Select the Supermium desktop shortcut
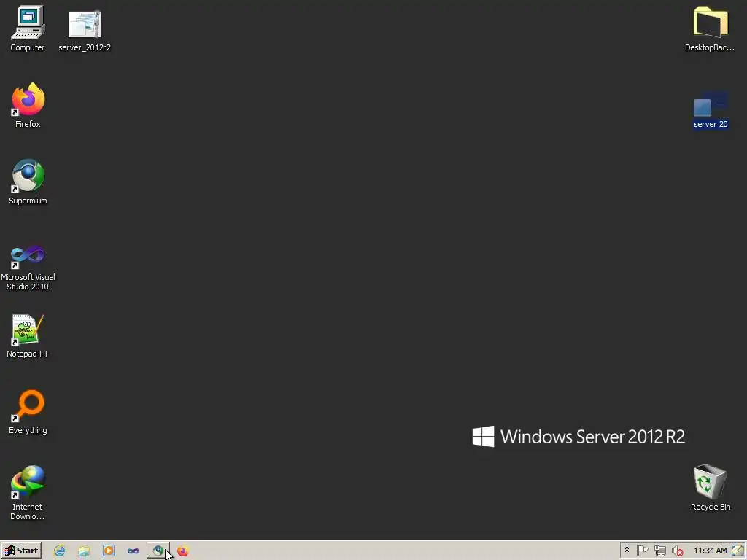The image size is (747, 560). click(28, 182)
